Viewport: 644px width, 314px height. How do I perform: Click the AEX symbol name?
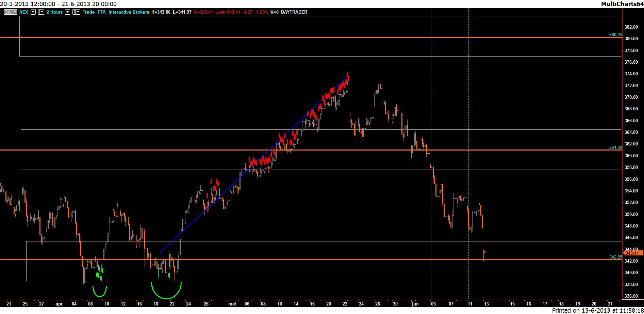coord(24,12)
